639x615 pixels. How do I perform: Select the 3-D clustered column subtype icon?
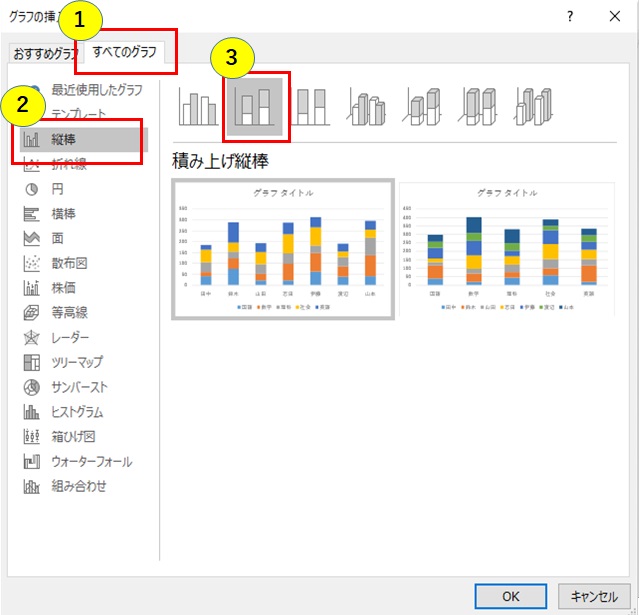(x=366, y=107)
